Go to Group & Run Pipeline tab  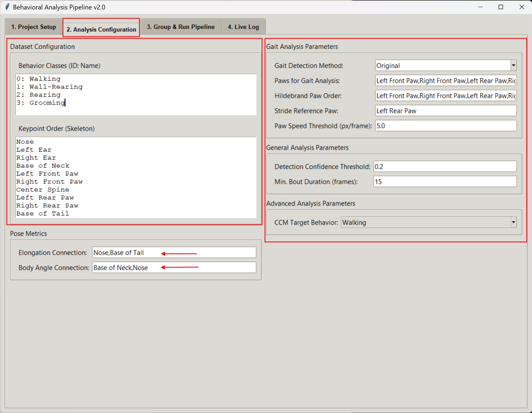coord(181,27)
